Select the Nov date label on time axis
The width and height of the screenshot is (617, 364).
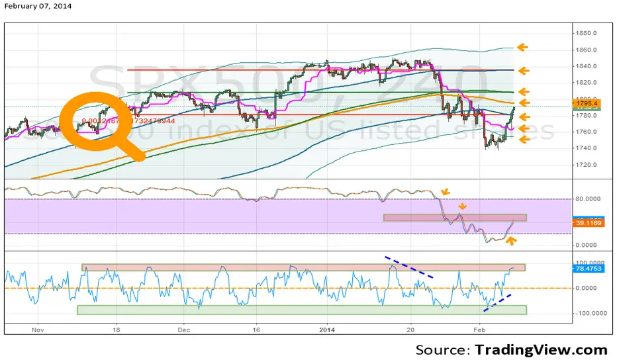tap(38, 330)
